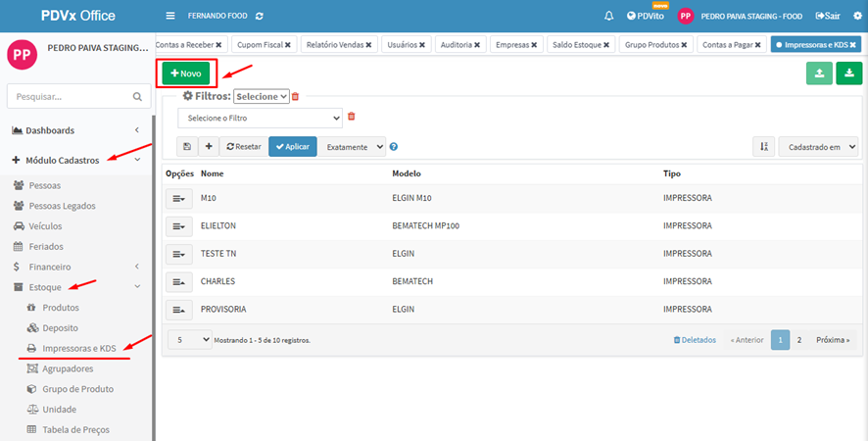The image size is (868, 441).
Task: Open Produtos in the sidebar
Action: click(x=61, y=308)
